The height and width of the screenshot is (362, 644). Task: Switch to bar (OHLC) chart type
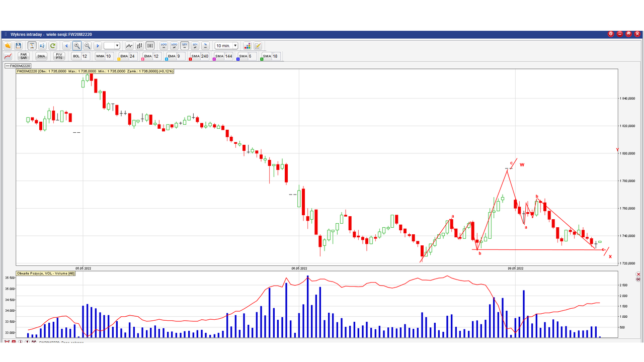[x=140, y=46]
